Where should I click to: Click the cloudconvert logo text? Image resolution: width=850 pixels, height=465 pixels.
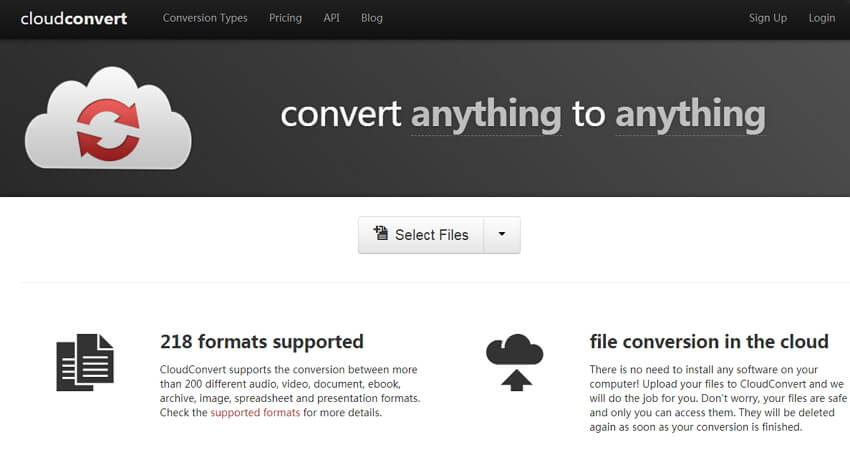tap(74, 18)
